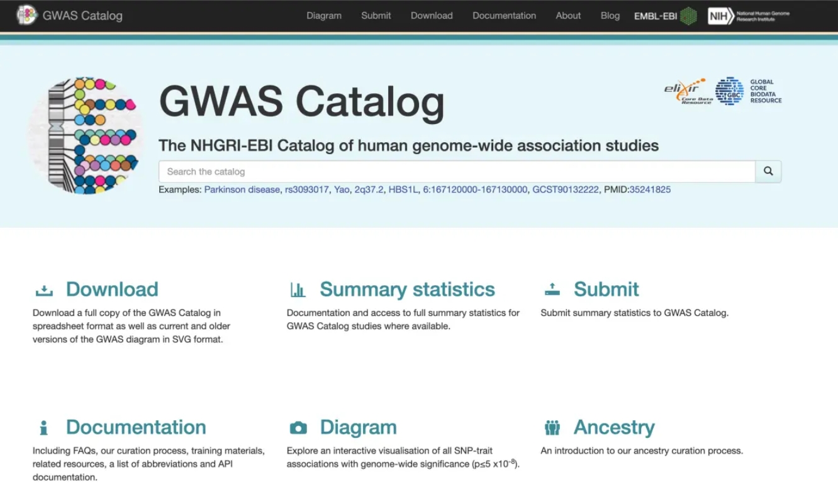Open the Ancestry section heading
This screenshot has height=504, width=838.
pyautogui.click(x=614, y=427)
